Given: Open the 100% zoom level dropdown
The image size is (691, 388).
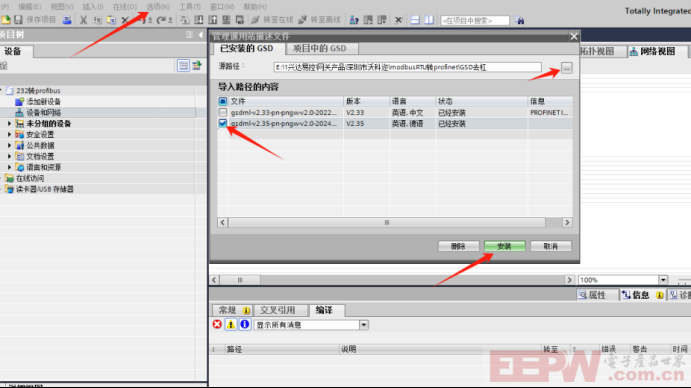Looking at the screenshot, I should coord(663,280).
